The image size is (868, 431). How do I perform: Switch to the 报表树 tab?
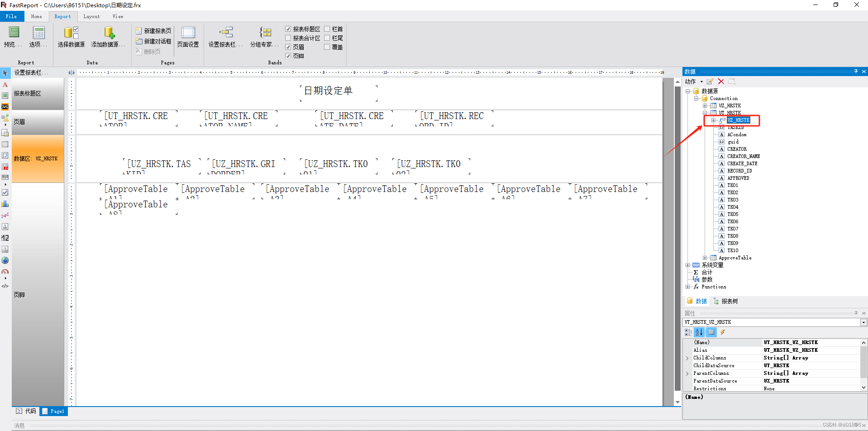coord(726,301)
